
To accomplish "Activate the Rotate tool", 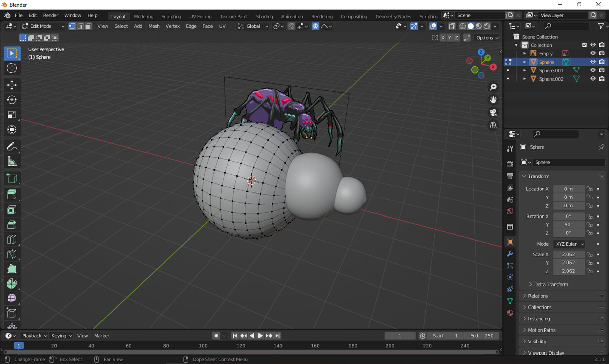I will (12, 100).
